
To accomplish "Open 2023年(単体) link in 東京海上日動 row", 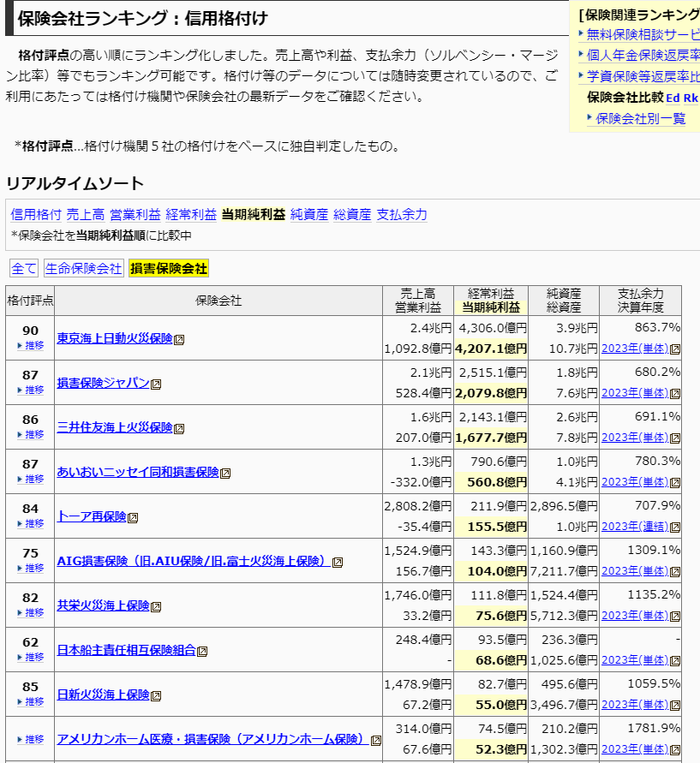I will (635, 349).
